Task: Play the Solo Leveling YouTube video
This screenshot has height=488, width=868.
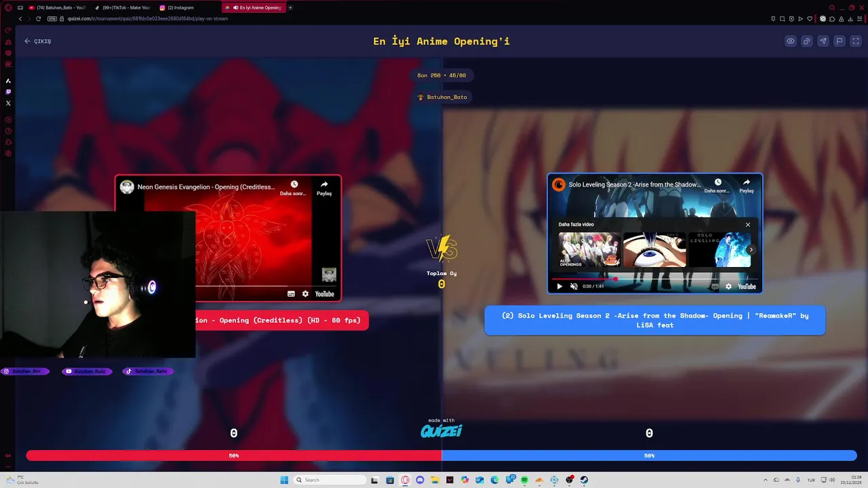Action: click(559, 286)
